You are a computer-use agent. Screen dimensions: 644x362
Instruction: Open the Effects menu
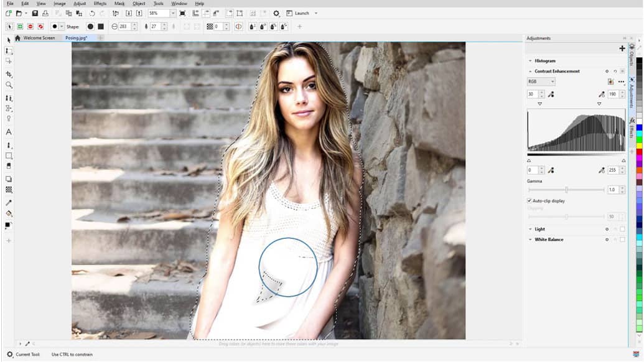coord(100,4)
